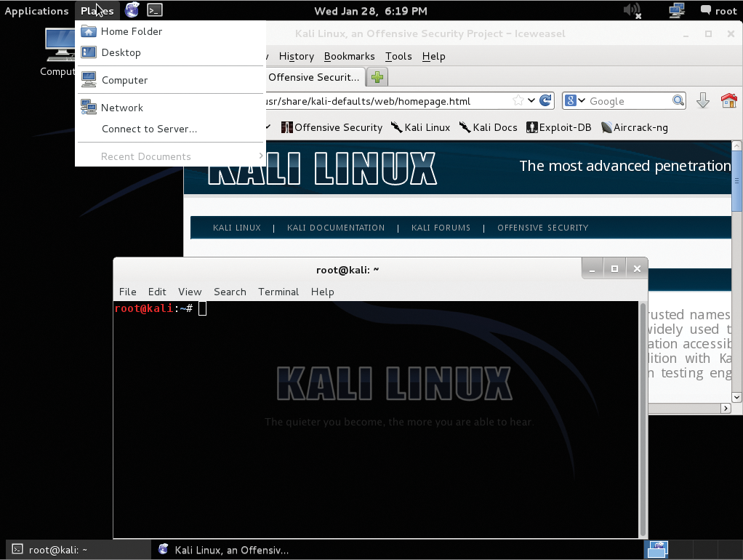The image size is (743, 560).
Task: Open the terminal launcher in the top panel
Action: (x=154, y=10)
